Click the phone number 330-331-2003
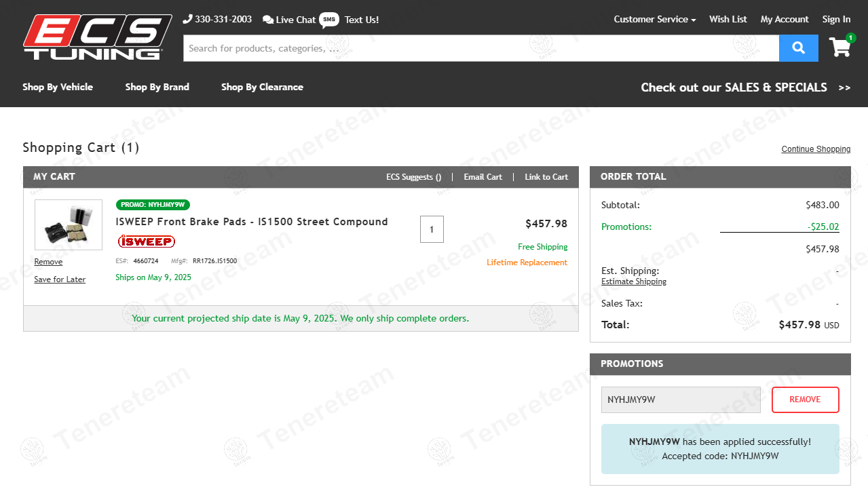 click(x=217, y=19)
